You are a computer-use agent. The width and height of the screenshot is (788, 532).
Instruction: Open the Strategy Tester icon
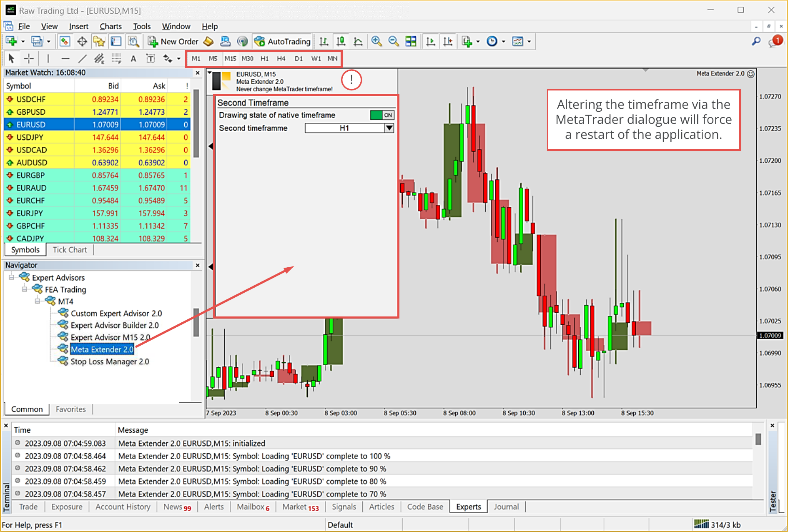click(x=133, y=41)
